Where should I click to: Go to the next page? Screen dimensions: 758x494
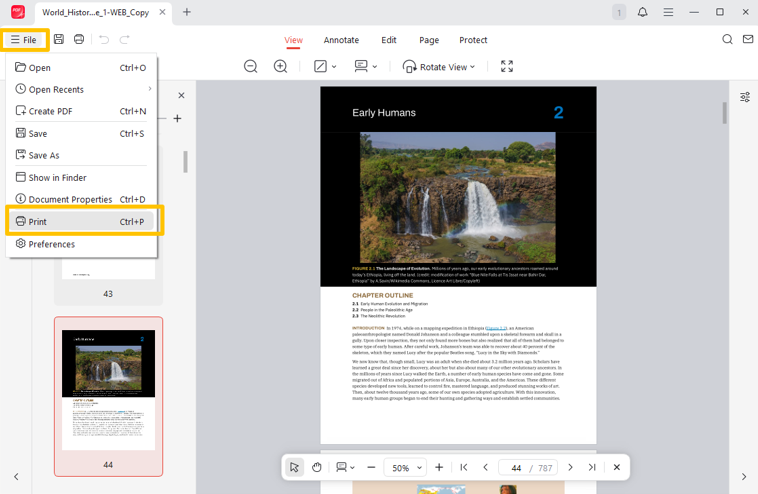point(570,467)
